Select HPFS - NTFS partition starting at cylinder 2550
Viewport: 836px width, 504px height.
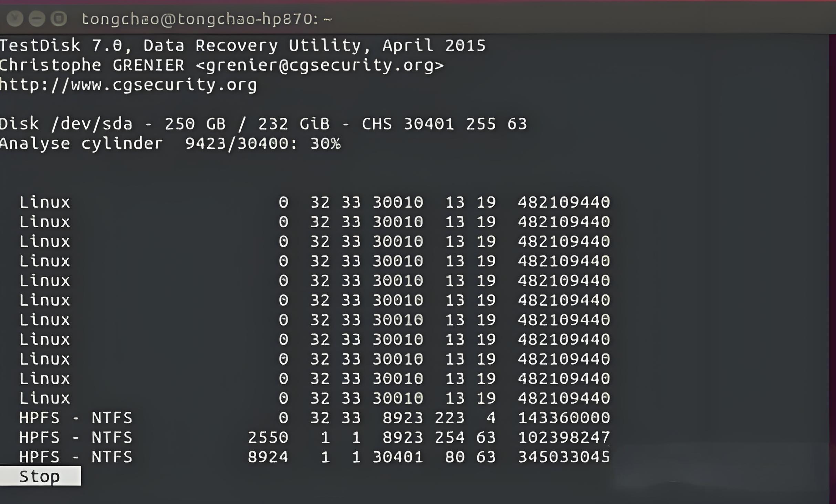(76, 438)
